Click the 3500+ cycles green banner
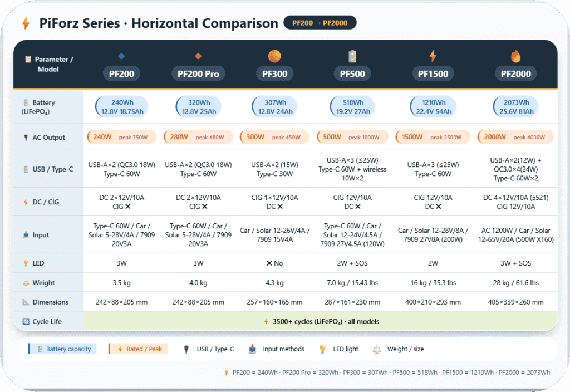This screenshot has width=570, height=392. tap(320, 321)
